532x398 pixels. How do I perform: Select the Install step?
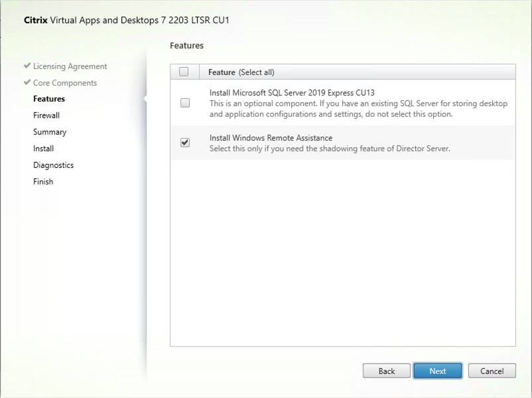coord(43,148)
